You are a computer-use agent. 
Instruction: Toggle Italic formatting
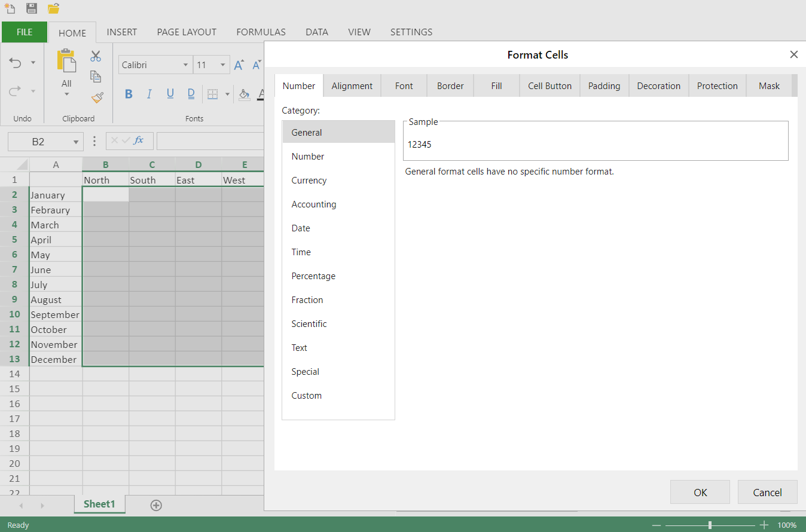pyautogui.click(x=149, y=94)
